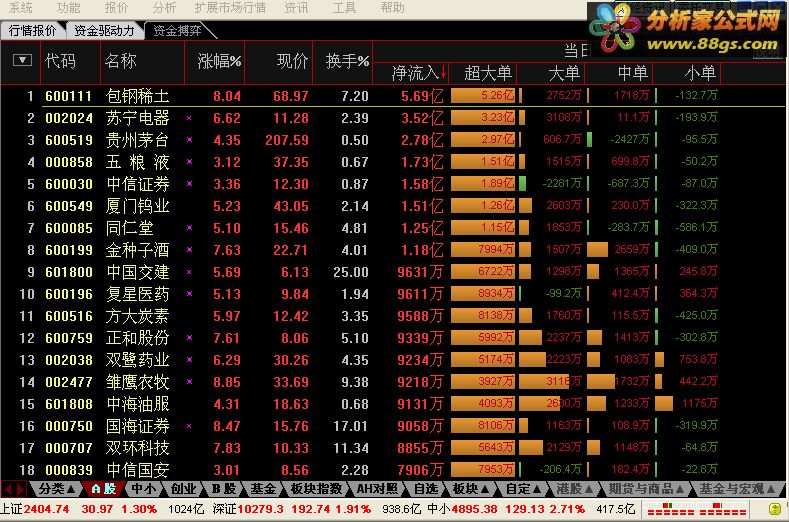This screenshot has width=789, height=522.
Task: Select the 正和股份 stock name
Action: click(137, 338)
